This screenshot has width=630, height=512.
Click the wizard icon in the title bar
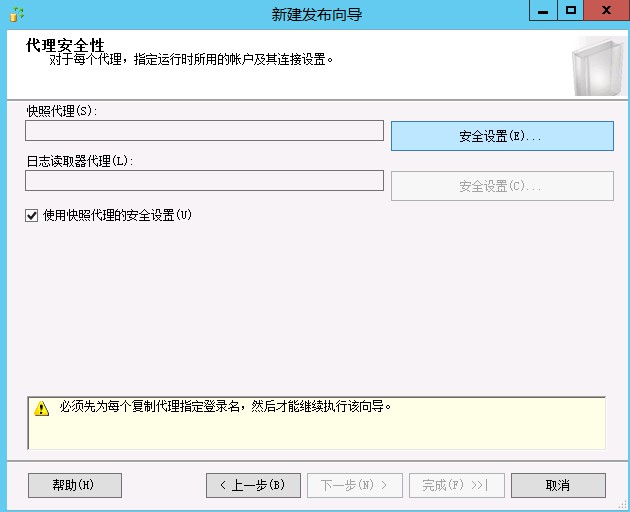point(16,14)
